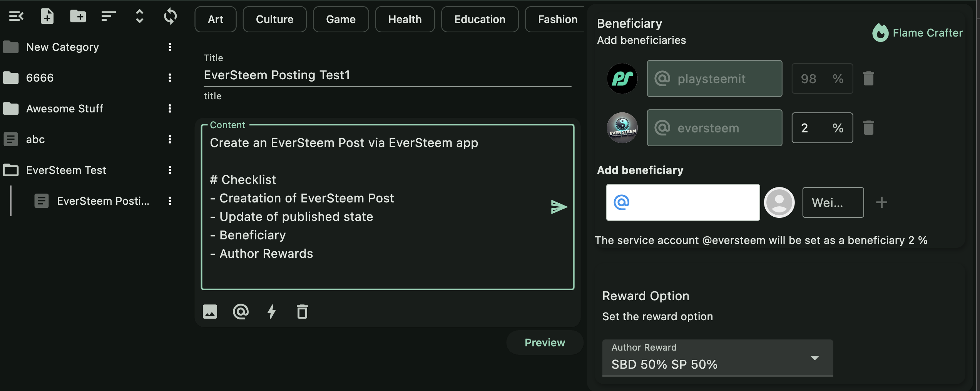Open options menu for EverSteem Test folder

pos(170,170)
